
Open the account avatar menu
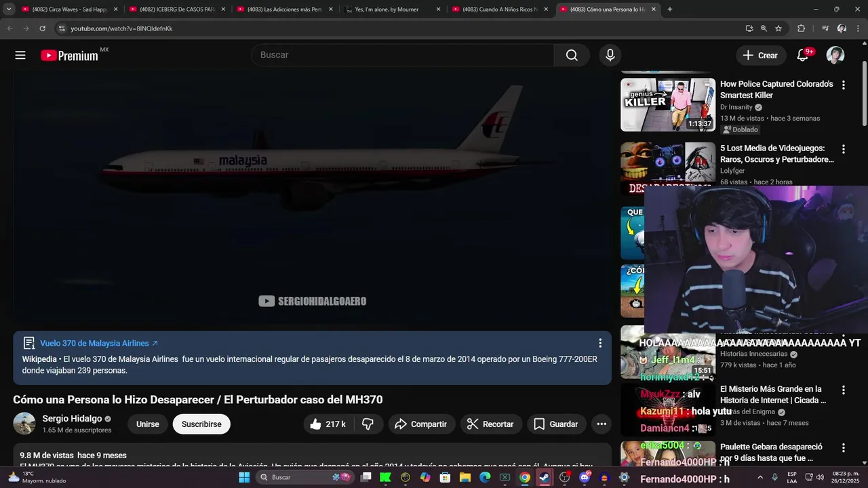835,56
